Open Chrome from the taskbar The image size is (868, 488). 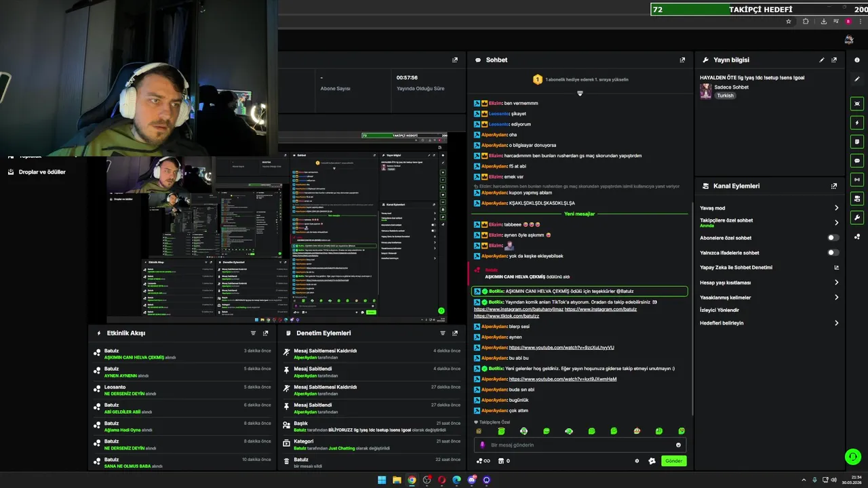click(412, 480)
